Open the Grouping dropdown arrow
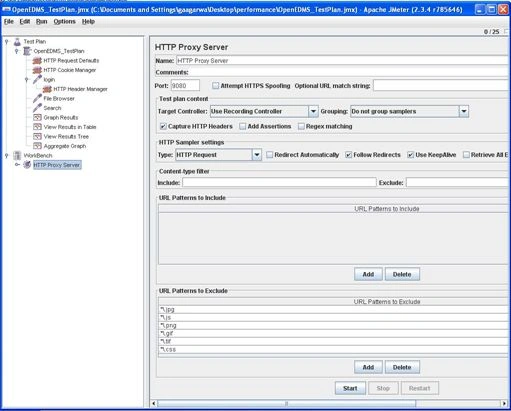Screen dimensions: 511x411 [x=464, y=112]
